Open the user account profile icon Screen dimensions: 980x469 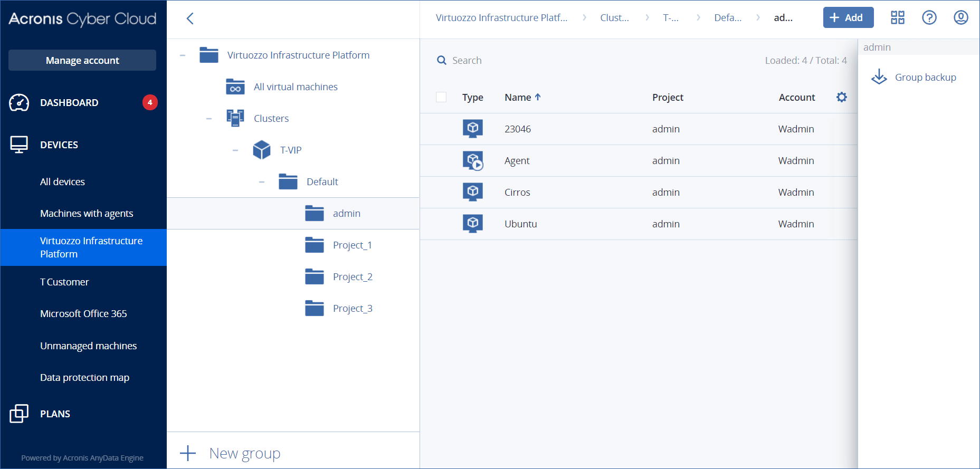(x=960, y=18)
